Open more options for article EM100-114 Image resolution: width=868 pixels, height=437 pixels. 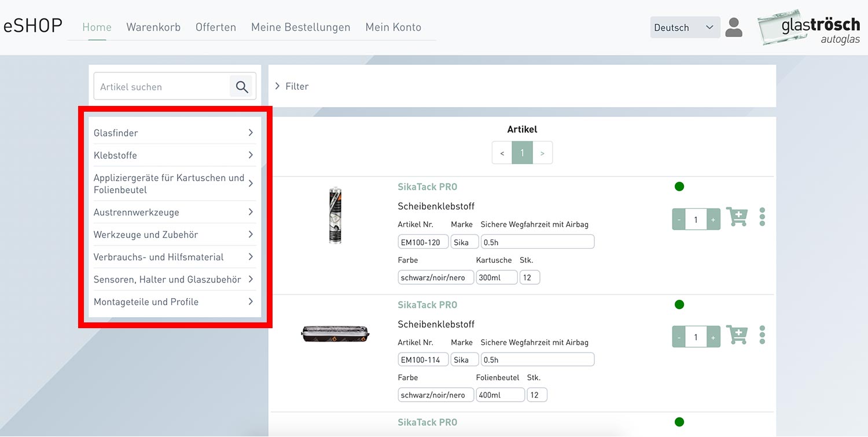pos(762,335)
